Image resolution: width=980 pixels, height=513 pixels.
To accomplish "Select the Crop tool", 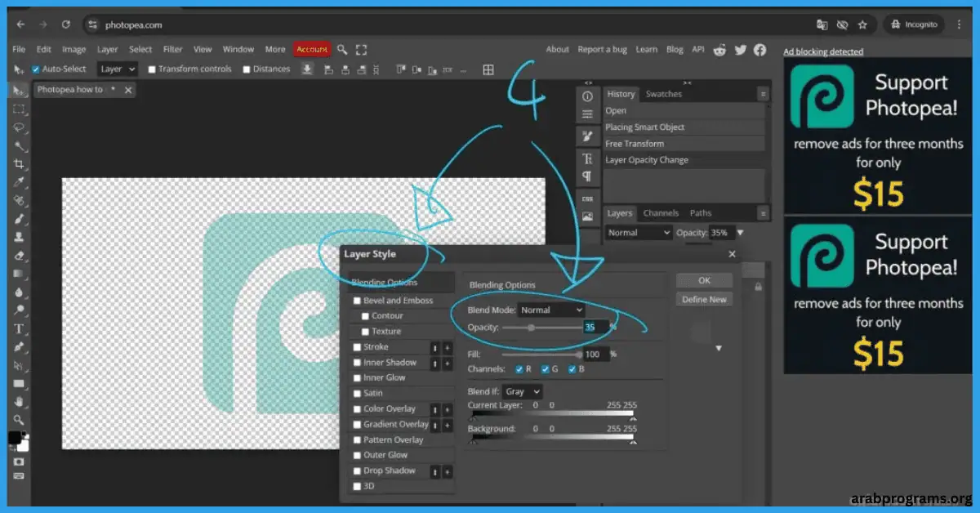I will (19, 163).
